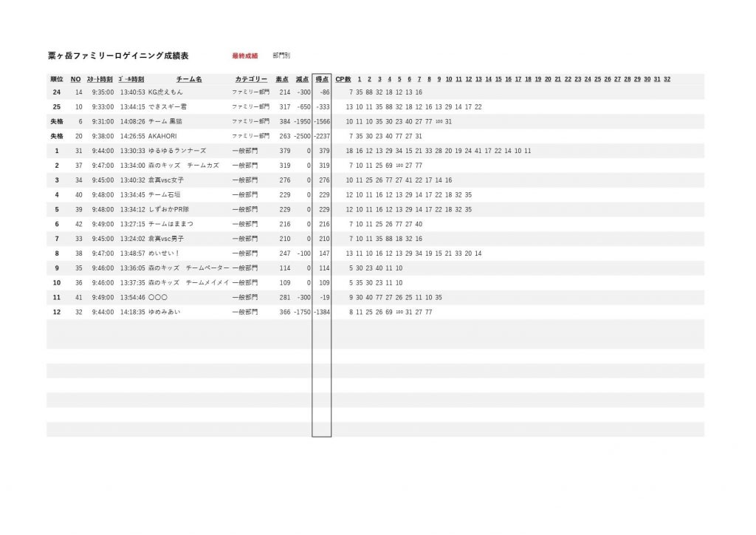Viewport: 756px width, 535px height.
Task: Click the team name ゆめみあい
Action: click(165, 312)
